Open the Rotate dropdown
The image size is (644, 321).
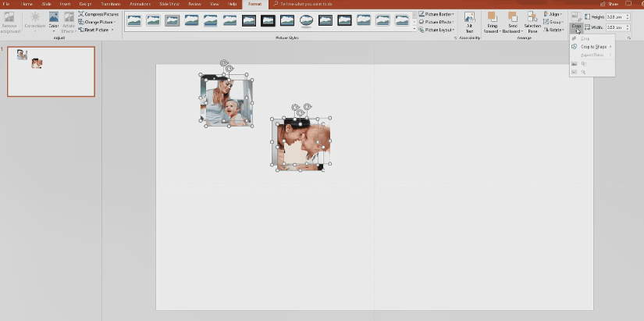click(553, 30)
